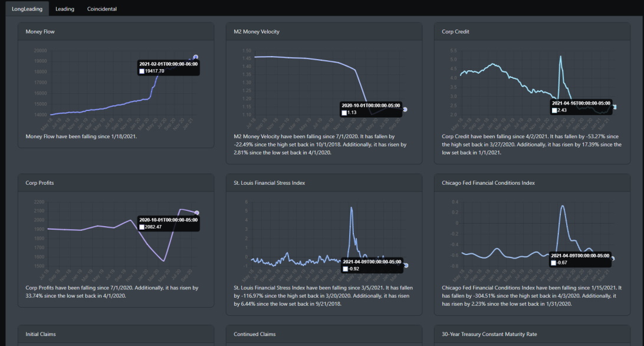Screen dimensions: 644x346
Task: Click the St. Louis tooltip value -0.92
Action: click(354, 269)
